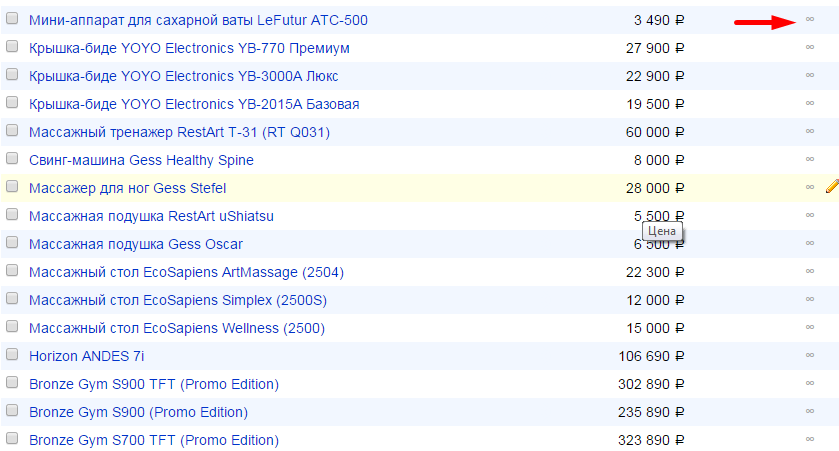Click price 3 490 ₽
839x451 pixels.
(659, 20)
